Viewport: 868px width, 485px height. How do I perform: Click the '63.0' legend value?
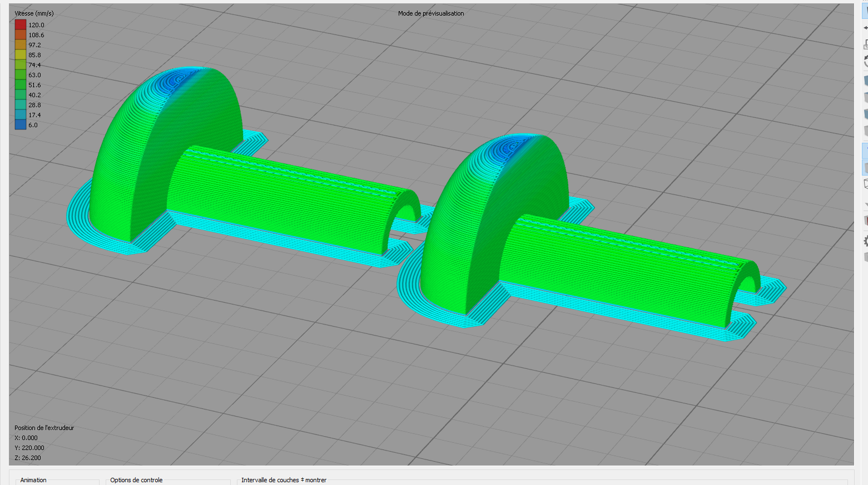[x=34, y=75]
